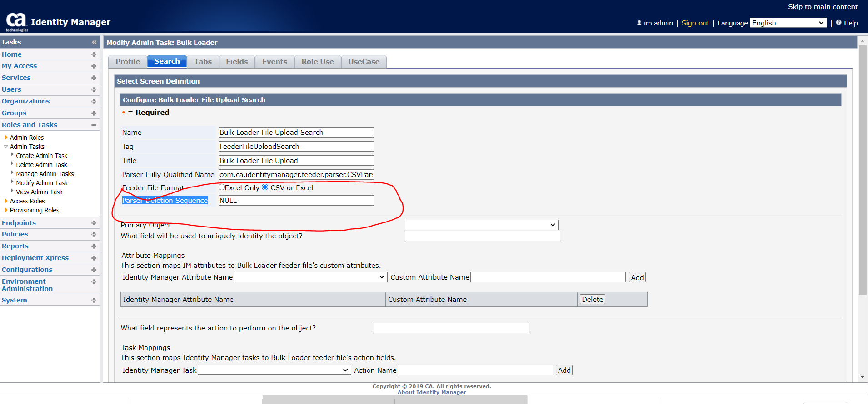Click the unique identifier field input
Image resolution: width=868 pixels, height=404 pixels.
(483, 236)
